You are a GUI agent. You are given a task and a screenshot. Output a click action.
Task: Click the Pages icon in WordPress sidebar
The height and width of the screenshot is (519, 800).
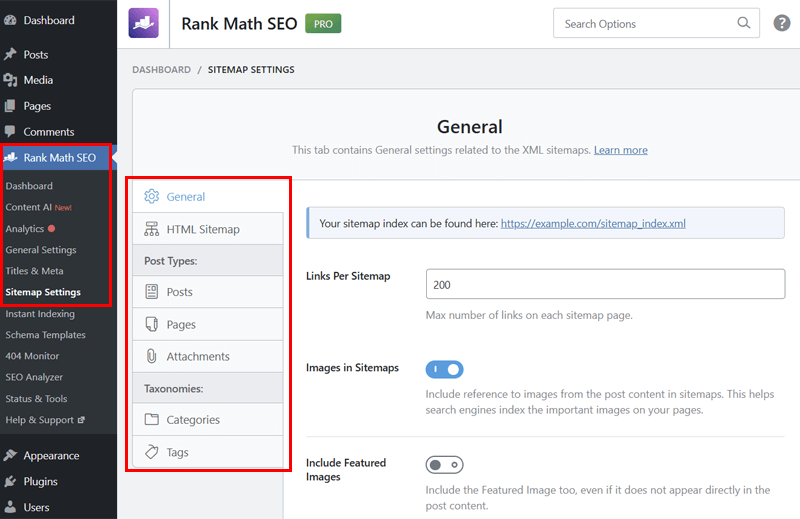coord(10,106)
